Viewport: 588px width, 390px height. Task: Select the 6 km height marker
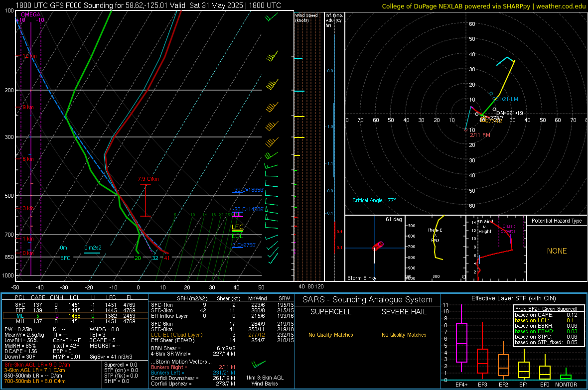tap(28, 159)
